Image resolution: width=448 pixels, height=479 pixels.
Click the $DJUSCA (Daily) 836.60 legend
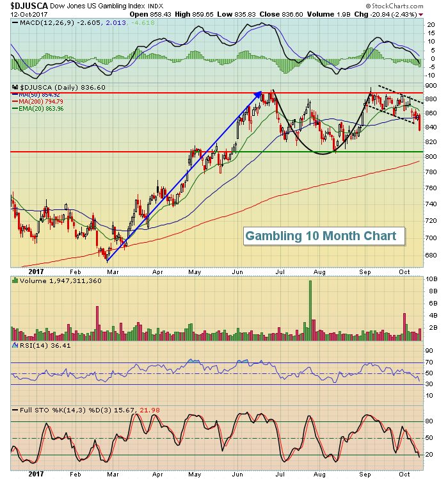pos(63,87)
